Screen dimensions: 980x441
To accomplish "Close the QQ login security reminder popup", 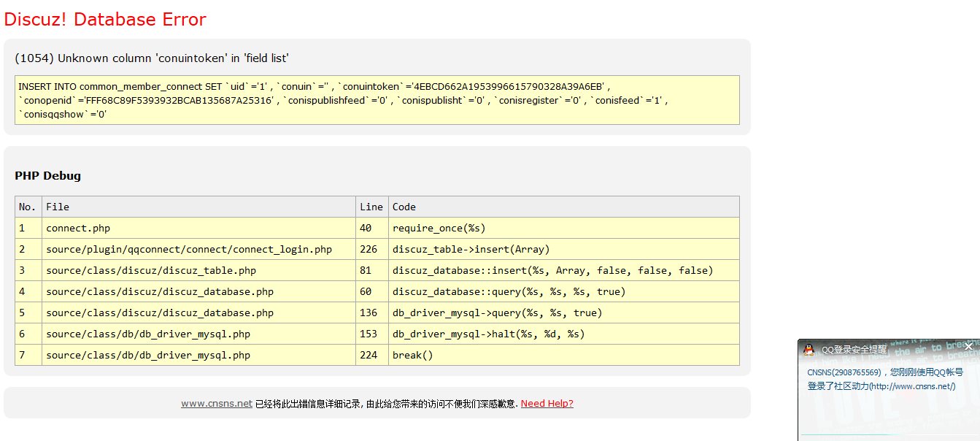I will (969, 347).
